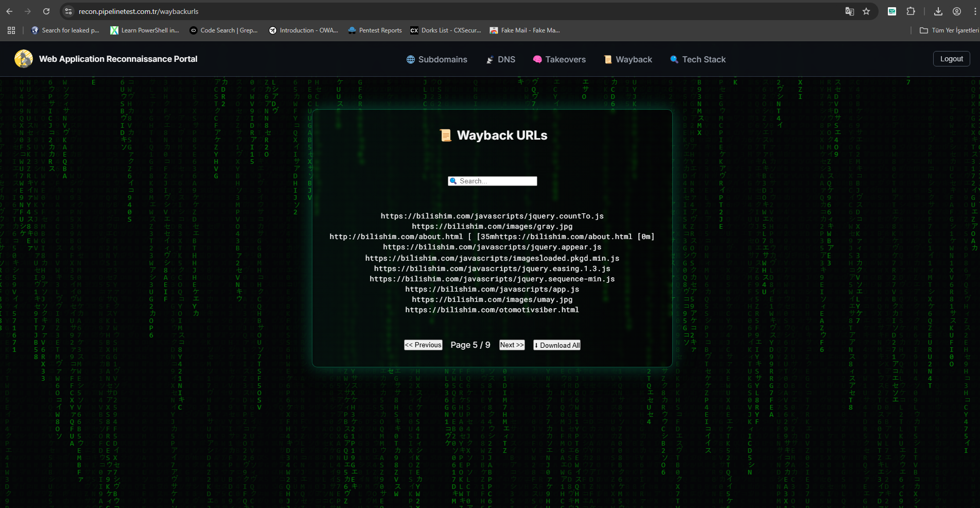Click 'Web Application Reconnaissance Portal' title
Screen dimensions: 980x508
pyautogui.click(x=118, y=59)
